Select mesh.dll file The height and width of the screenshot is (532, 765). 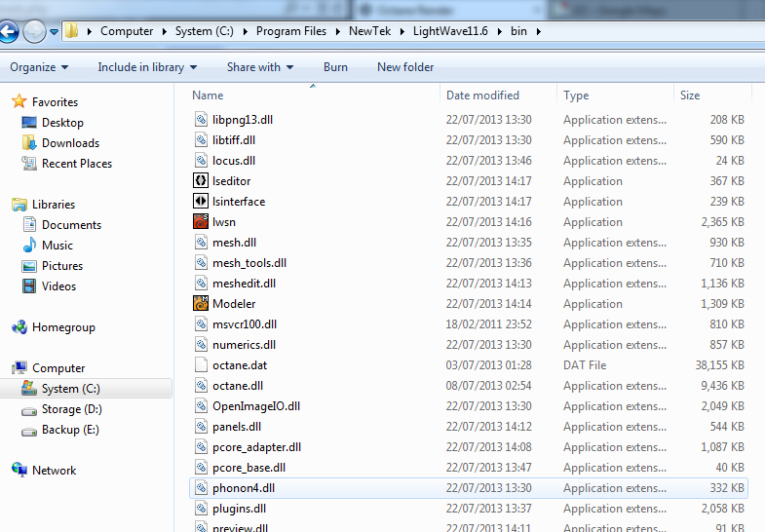tap(234, 243)
